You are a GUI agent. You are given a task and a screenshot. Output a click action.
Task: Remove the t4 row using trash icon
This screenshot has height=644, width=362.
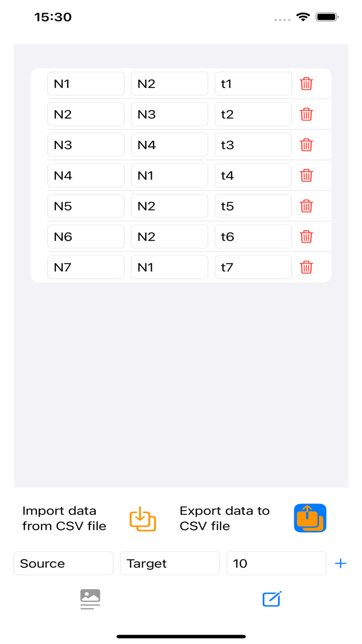(x=306, y=175)
